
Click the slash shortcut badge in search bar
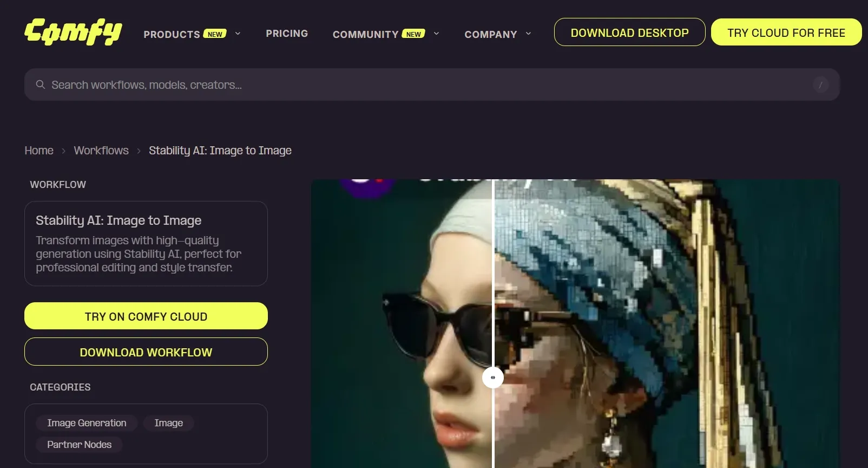[820, 84]
